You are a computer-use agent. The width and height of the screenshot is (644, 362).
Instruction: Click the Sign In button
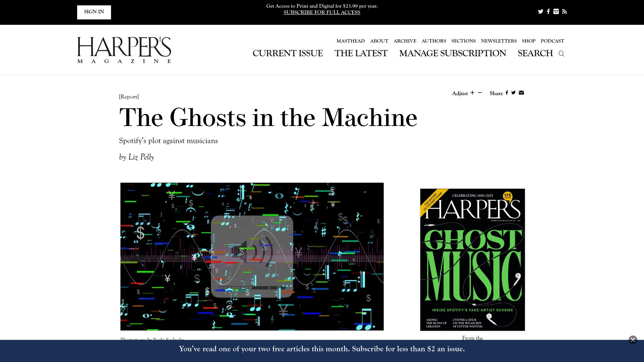pyautogui.click(x=94, y=12)
